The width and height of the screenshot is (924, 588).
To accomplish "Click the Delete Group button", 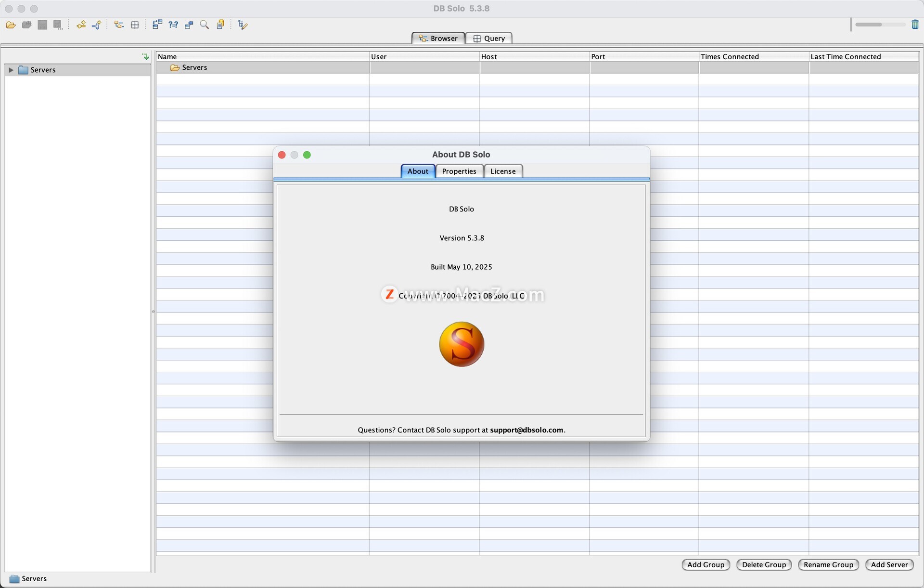I will coord(764,565).
